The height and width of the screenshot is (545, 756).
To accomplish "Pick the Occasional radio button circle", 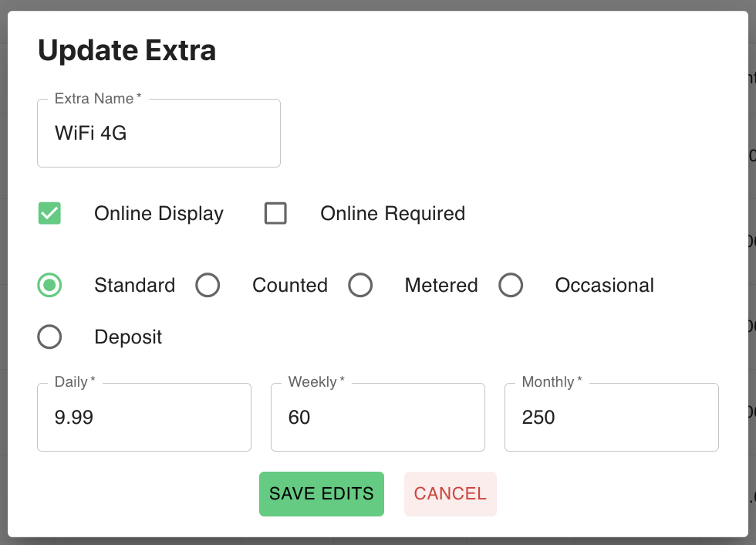I will click(x=511, y=286).
